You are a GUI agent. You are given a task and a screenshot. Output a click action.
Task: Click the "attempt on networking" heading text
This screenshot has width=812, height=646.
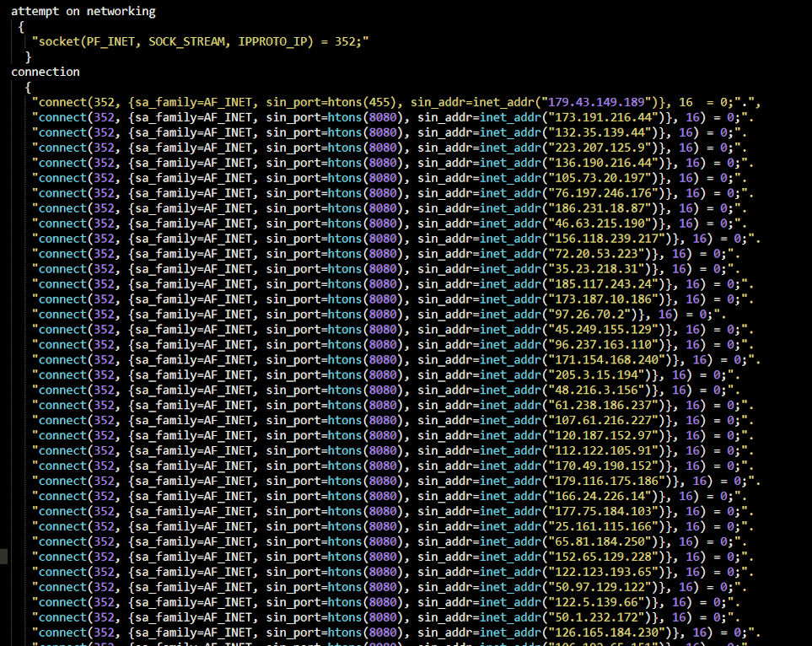pos(83,12)
